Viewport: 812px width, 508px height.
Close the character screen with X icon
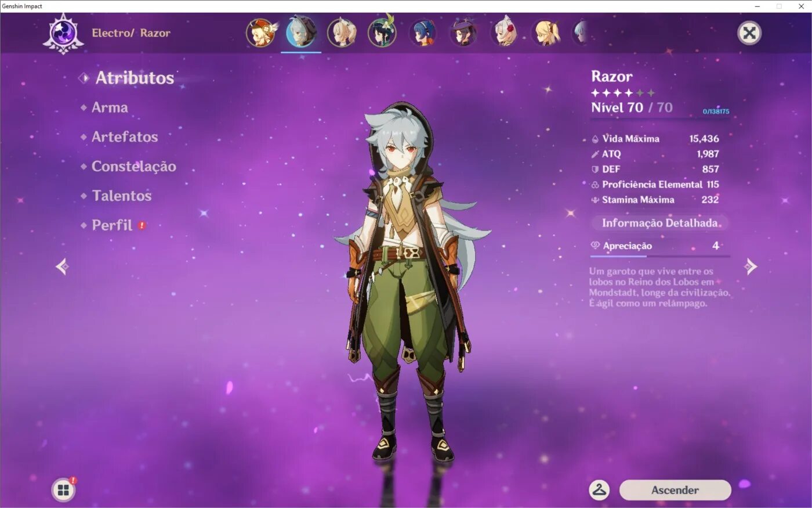click(x=749, y=33)
